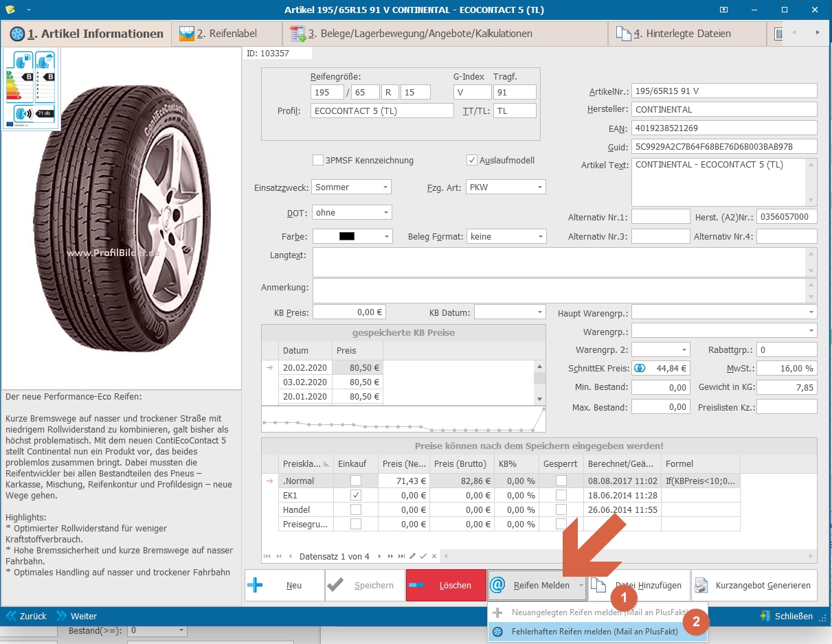Open the EU tire label thumbnail
Viewport: 832px width, 644px height.
click(x=31, y=89)
